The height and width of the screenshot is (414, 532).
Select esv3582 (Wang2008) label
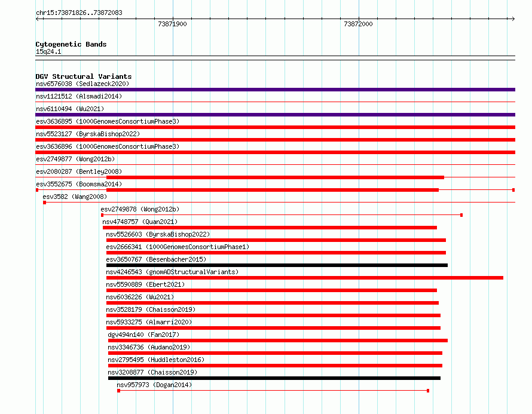pyautogui.click(x=75, y=197)
